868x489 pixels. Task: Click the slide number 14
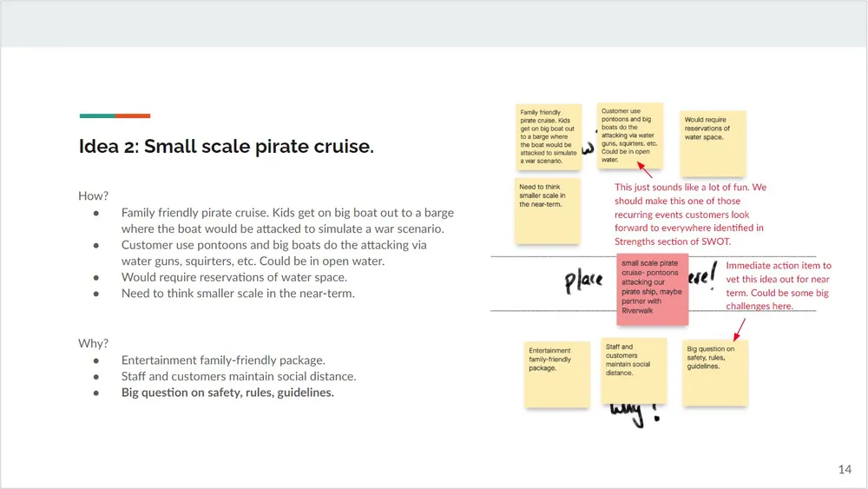coord(845,470)
